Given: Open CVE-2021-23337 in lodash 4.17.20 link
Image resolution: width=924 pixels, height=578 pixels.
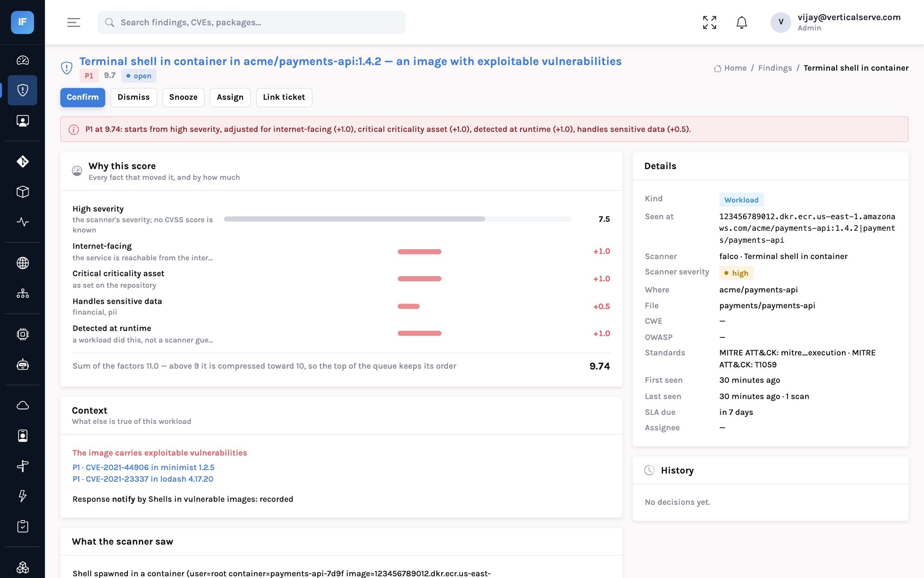Looking at the screenshot, I should [x=143, y=479].
